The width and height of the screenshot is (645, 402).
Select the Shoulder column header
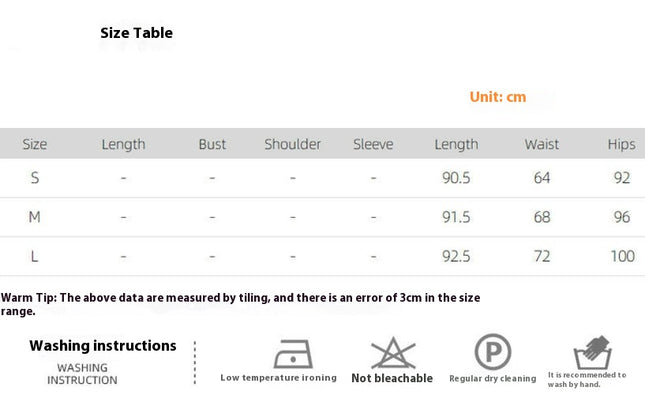(292, 144)
